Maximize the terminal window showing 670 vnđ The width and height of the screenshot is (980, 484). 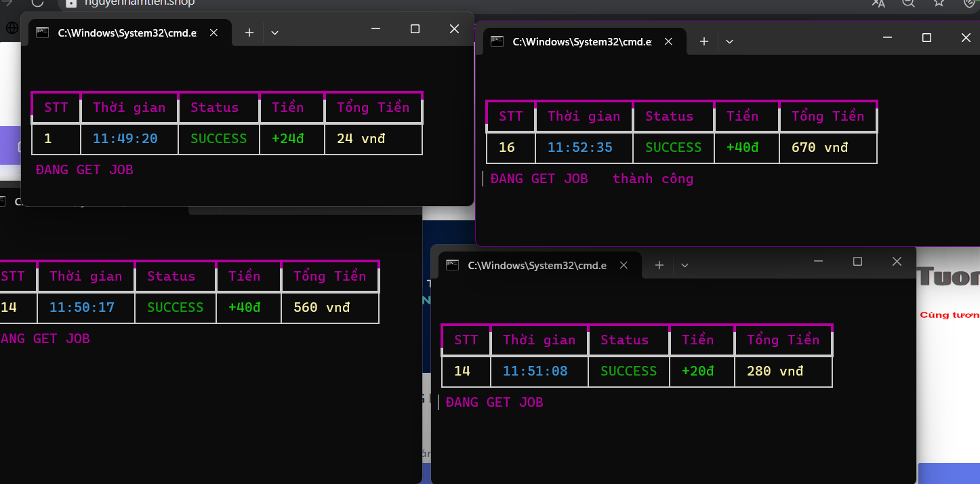coord(926,38)
